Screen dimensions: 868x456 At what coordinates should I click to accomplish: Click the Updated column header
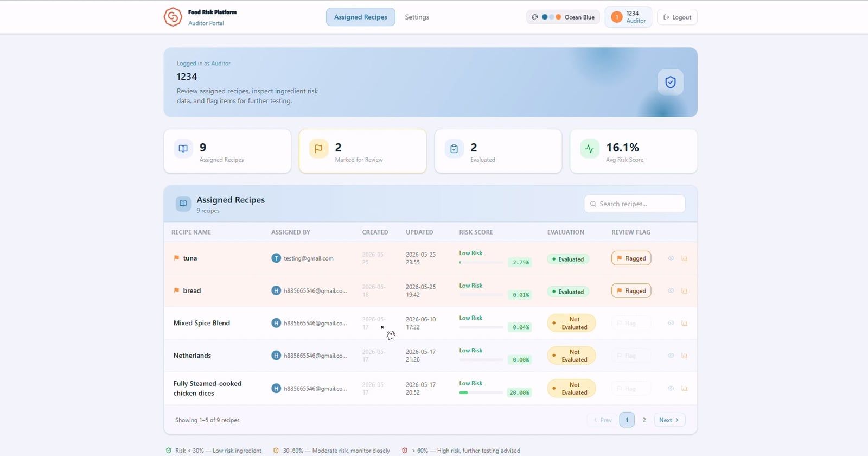(419, 232)
